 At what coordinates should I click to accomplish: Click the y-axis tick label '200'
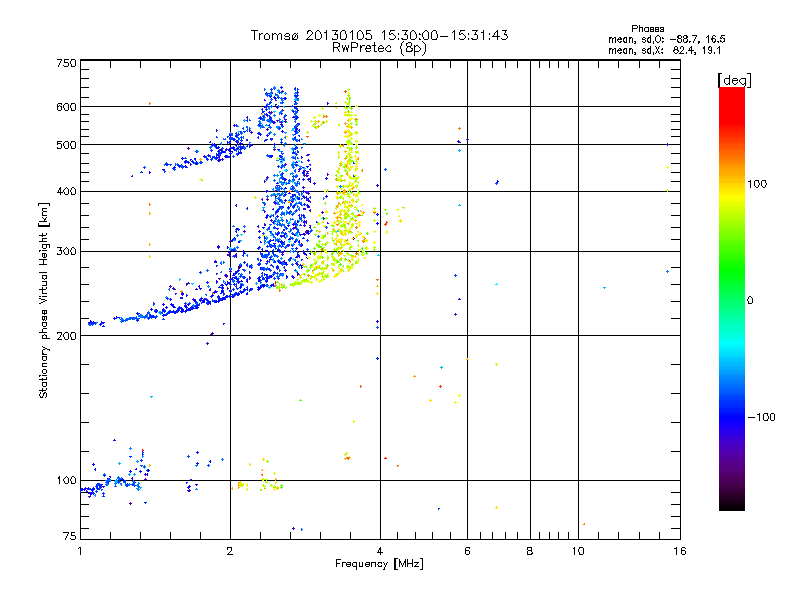click(67, 336)
